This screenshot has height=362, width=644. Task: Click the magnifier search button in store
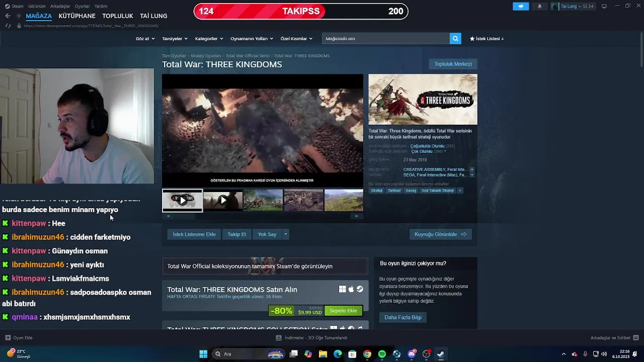(x=455, y=39)
